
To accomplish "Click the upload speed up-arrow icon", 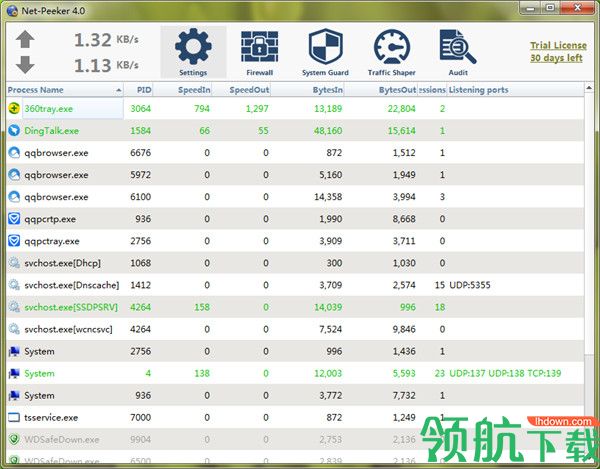I will coord(25,39).
